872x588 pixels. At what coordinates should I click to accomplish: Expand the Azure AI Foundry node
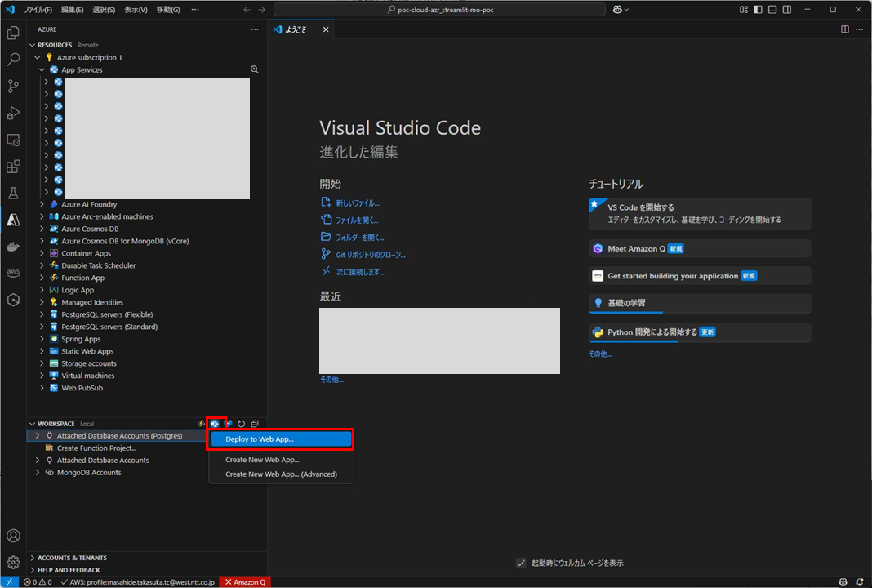[42, 204]
